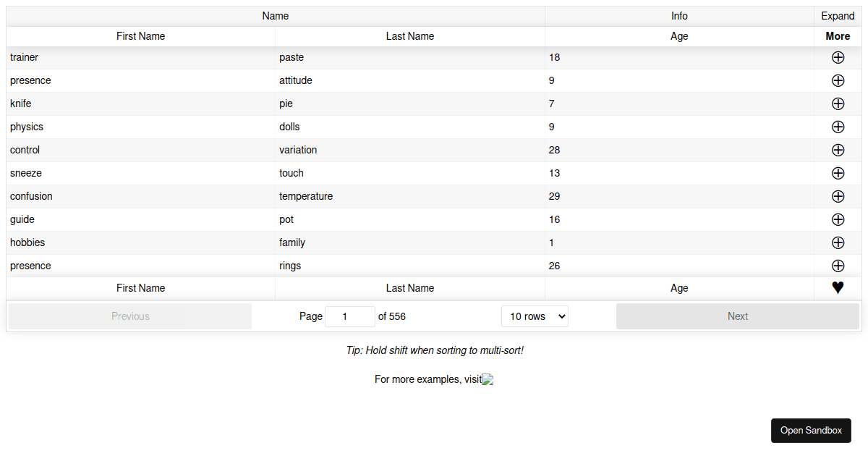The height and width of the screenshot is (456, 868).
Task: Click the page number input field
Action: [350, 316]
